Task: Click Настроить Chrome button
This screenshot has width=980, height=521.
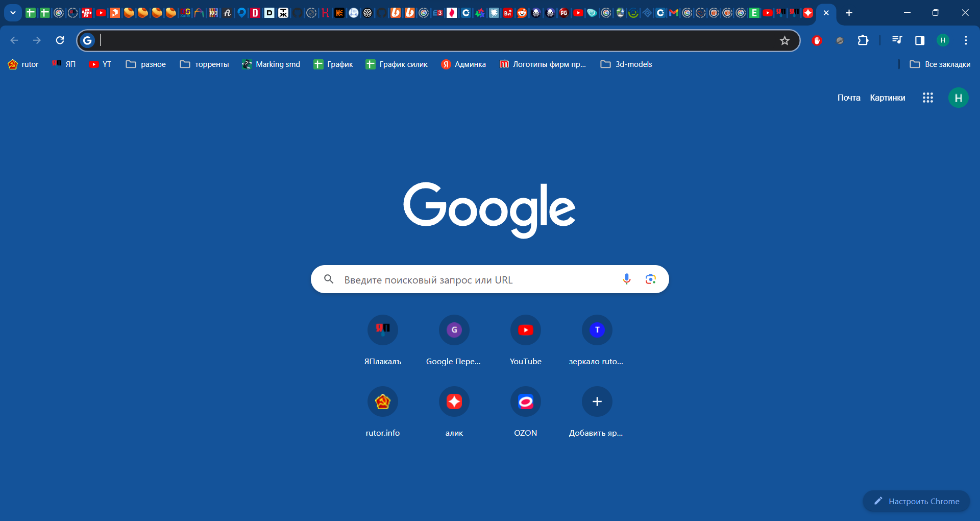Action: pos(916,501)
